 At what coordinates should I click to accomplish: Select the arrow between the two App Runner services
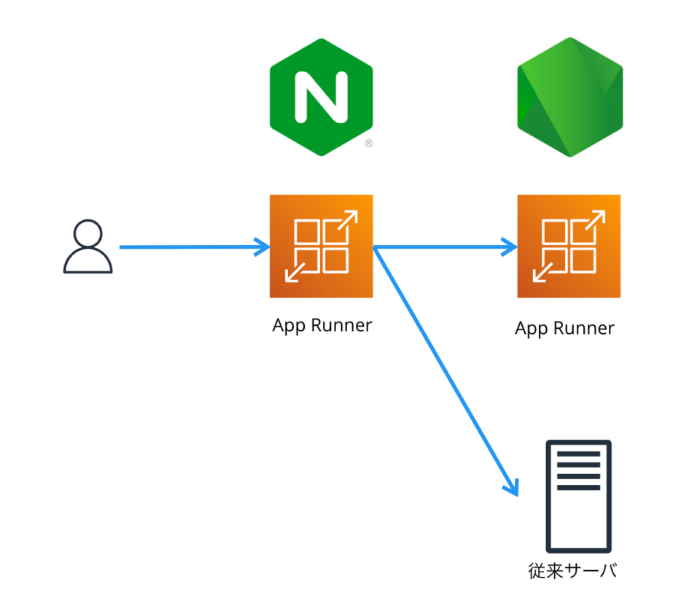pyautogui.click(x=445, y=246)
